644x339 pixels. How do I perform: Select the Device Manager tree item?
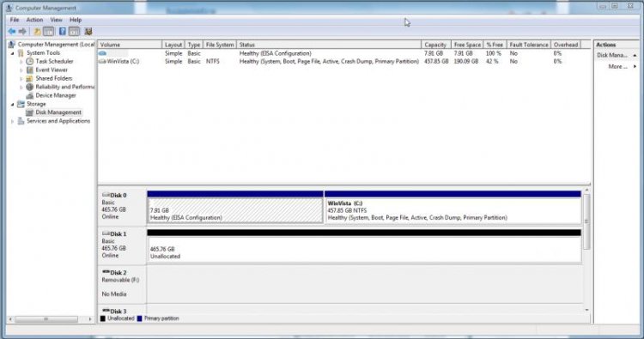pos(56,95)
